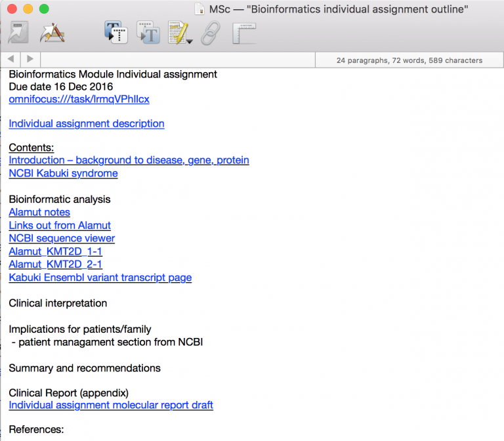Expand the dropdown arrow beside notepad icon
The width and height of the screenshot is (504, 441).
(x=190, y=41)
